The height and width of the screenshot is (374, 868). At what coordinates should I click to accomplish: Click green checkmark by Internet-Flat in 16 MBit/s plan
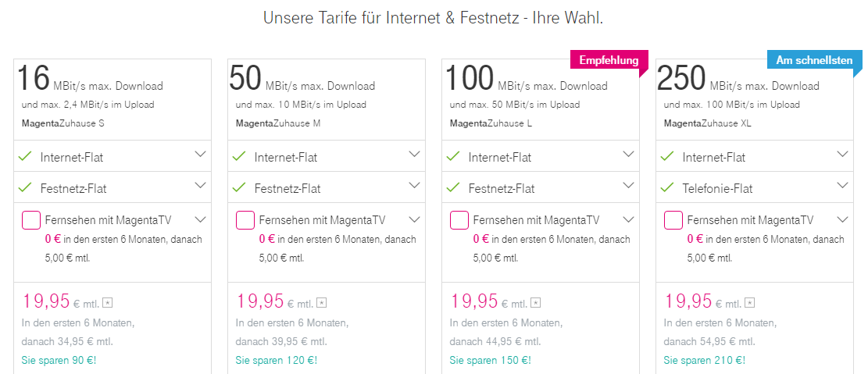26,157
